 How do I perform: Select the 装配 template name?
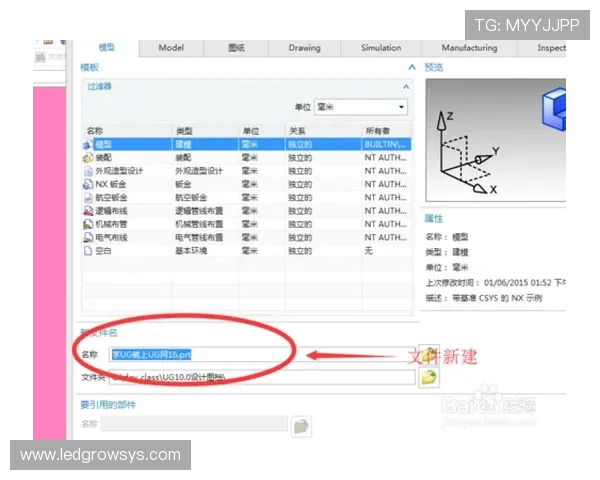point(103,158)
